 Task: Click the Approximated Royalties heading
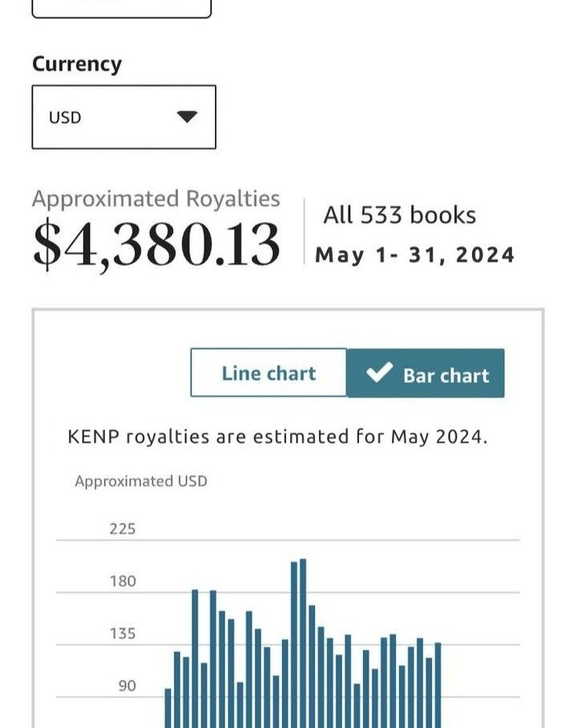[156, 199]
